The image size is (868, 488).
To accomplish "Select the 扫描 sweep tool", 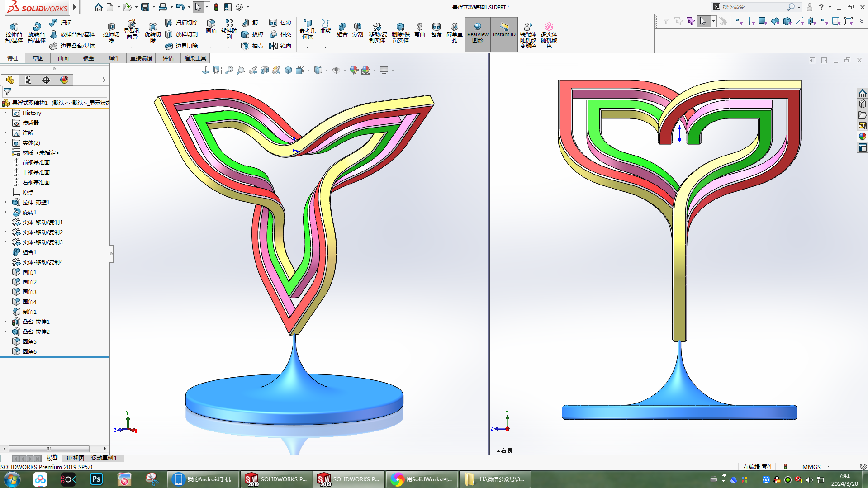I will (60, 22).
